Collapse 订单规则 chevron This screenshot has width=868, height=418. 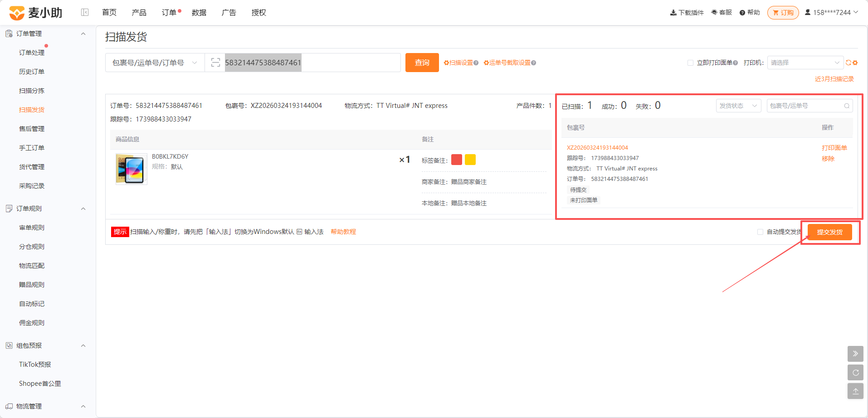pos(83,209)
